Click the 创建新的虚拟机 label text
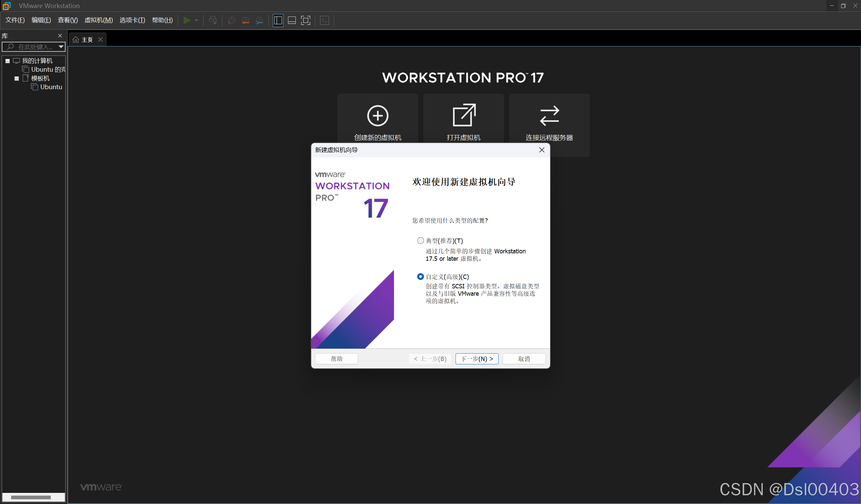The image size is (861, 504). [378, 138]
